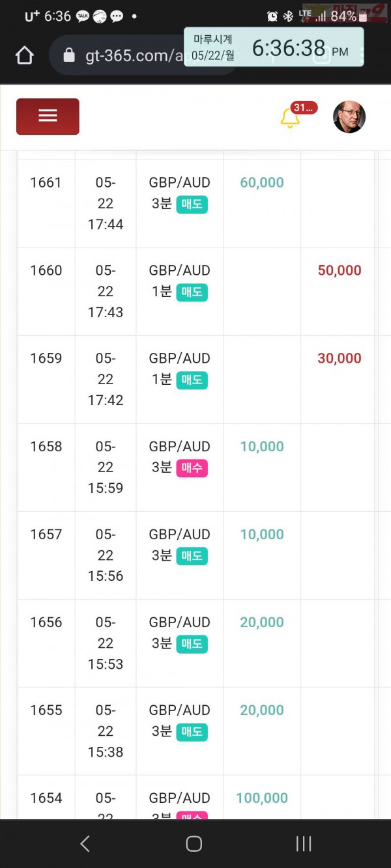Tap the user profile avatar
This screenshot has width=391, height=868.
point(349,117)
